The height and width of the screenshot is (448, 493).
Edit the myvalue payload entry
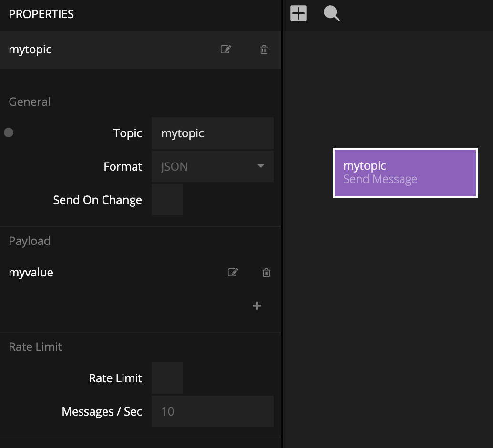233,273
